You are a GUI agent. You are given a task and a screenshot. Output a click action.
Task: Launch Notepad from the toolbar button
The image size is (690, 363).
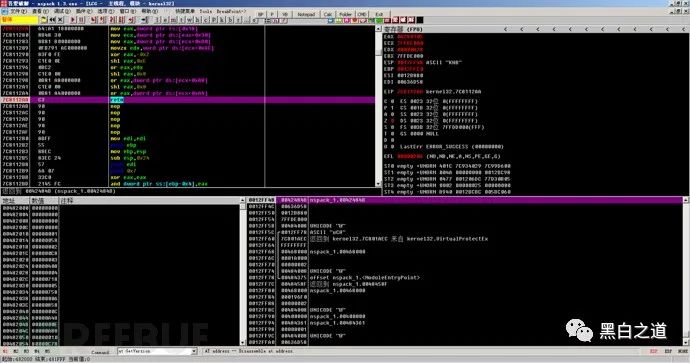point(306,14)
